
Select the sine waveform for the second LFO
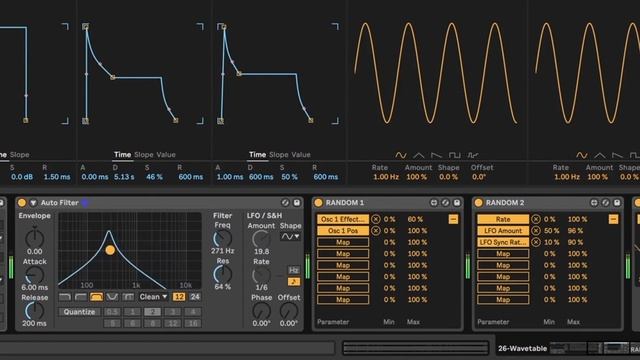(582, 155)
